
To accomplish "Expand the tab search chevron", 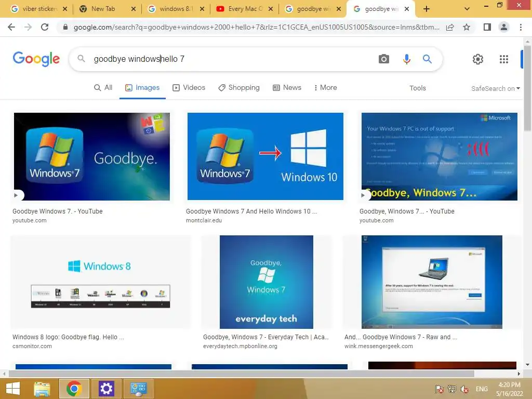I will [467, 9].
